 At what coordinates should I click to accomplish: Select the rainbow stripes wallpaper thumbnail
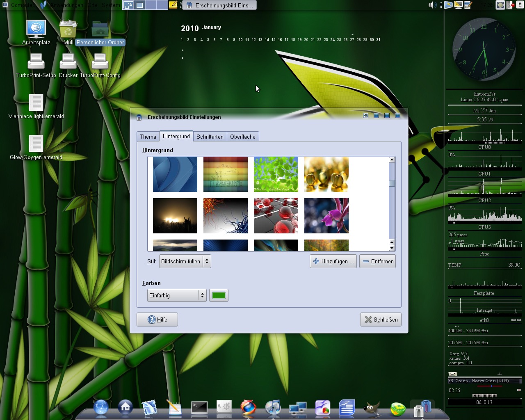226,174
